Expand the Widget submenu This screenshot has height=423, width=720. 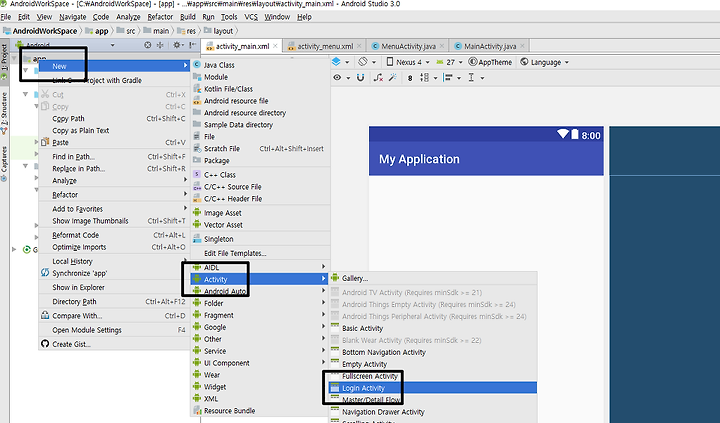(x=260, y=387)
